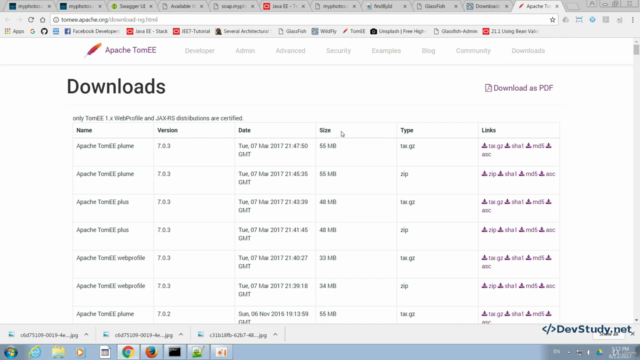Image resolution: width=640 pixels, height=360 pixels.
Task: Expand options for c31b18fb jpg download
Action: 276,335
